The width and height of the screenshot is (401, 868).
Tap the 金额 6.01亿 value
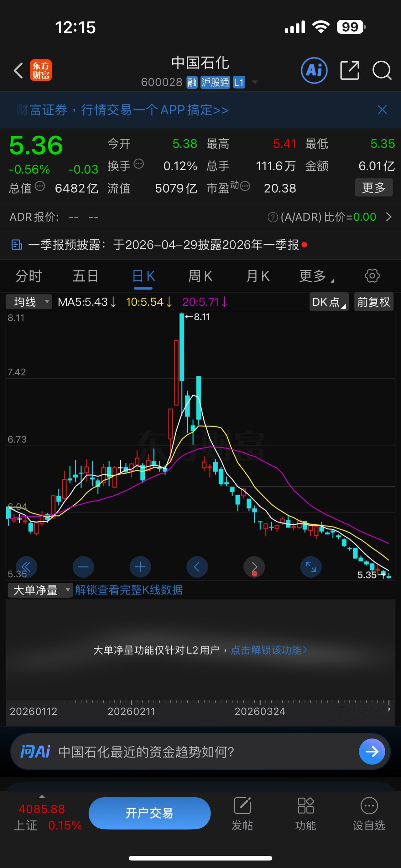376,166
